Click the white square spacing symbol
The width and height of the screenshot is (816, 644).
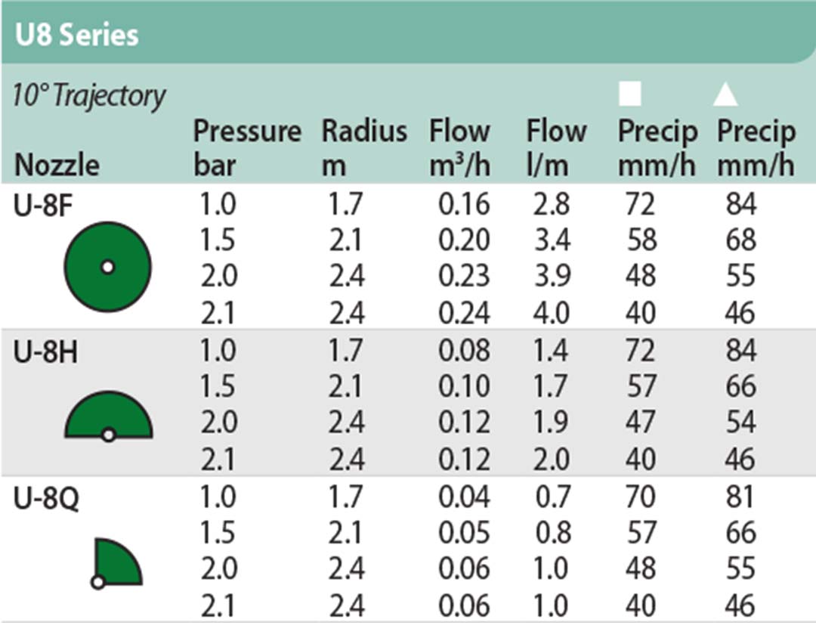point(629,94)
